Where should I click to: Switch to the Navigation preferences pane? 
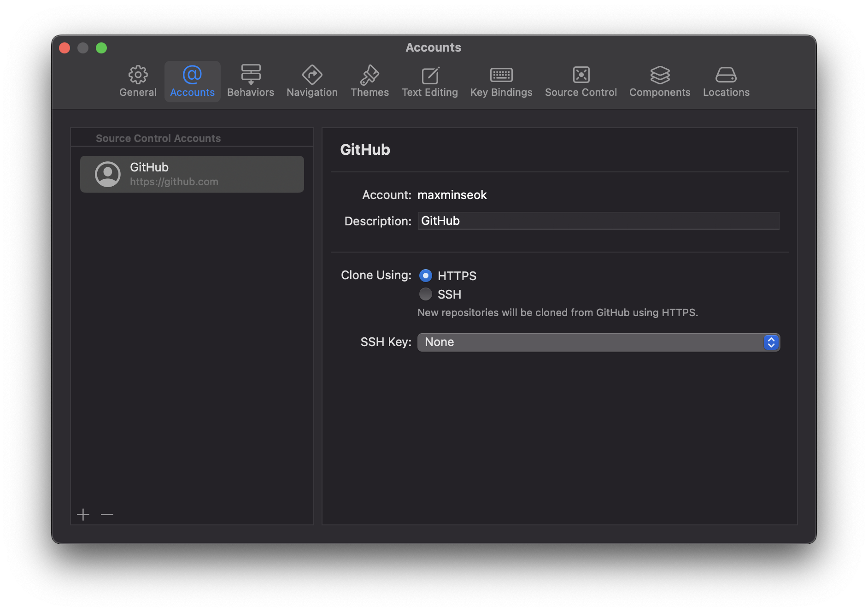[x=312, y=81]
